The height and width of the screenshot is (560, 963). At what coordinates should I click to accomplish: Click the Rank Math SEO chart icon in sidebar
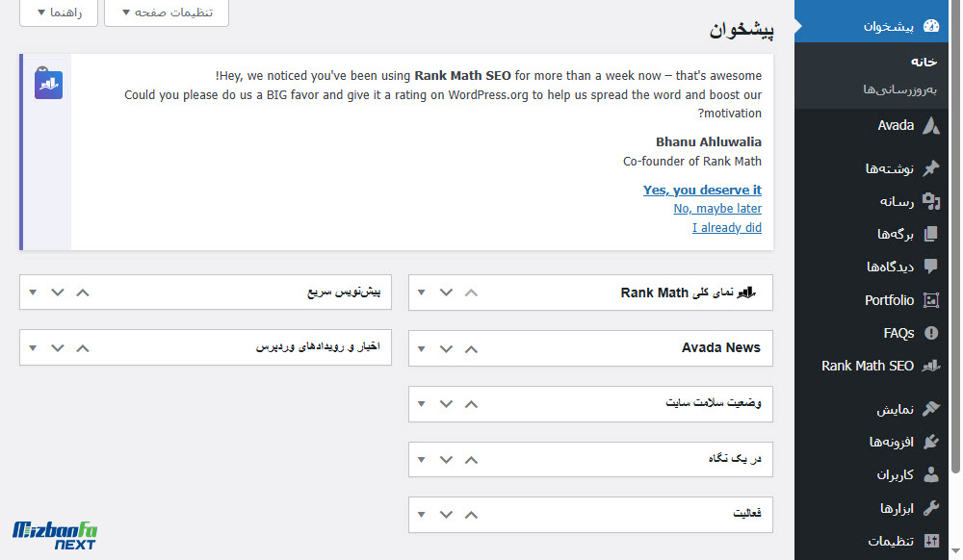click(x=931, y=366)
